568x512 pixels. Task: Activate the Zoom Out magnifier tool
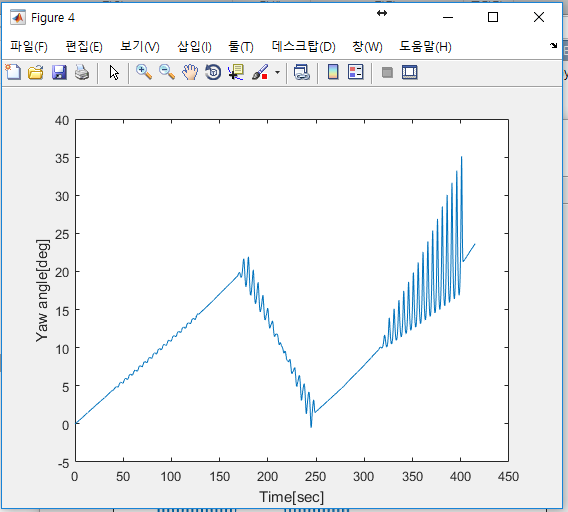point(167,72)
